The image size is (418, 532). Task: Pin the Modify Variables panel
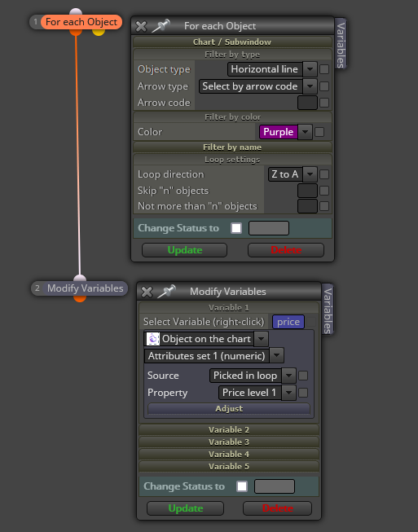(x=166, y=292)
